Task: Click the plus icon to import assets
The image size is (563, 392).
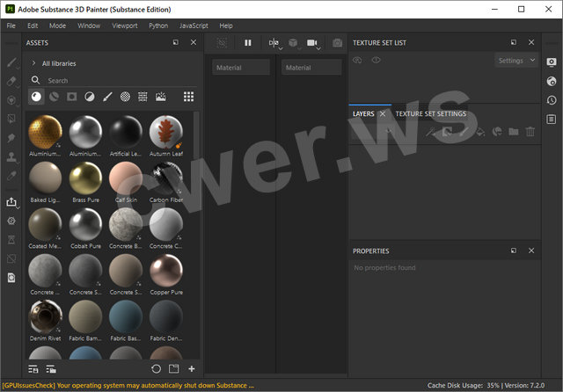Action: 192,368
